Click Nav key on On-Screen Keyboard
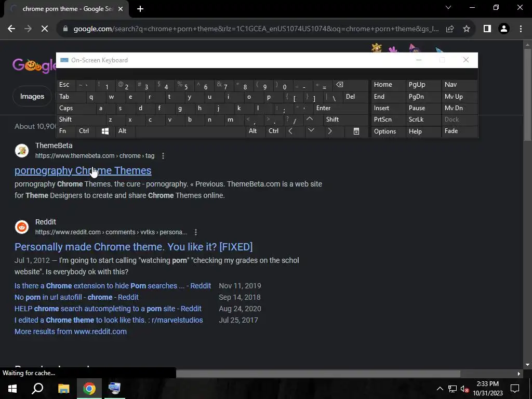This screenshot has width=532, height=399. (459, 85)
